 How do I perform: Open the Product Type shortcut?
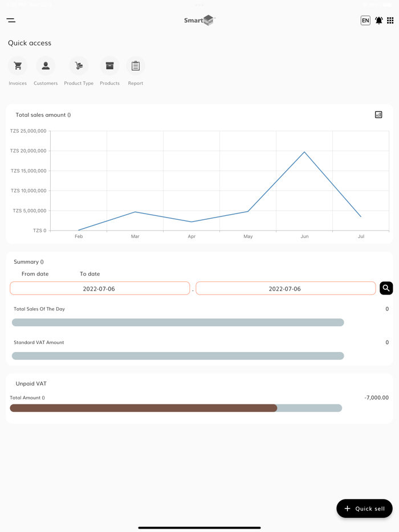coord(79,66)
